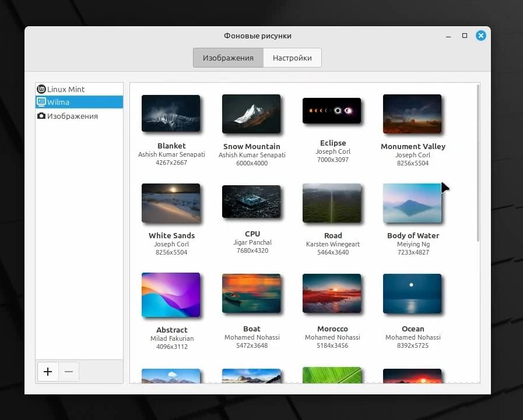Choose the CPU wallpaper thumbnail
This screenshot has width=523, height=420.
(x=251, y=202)
